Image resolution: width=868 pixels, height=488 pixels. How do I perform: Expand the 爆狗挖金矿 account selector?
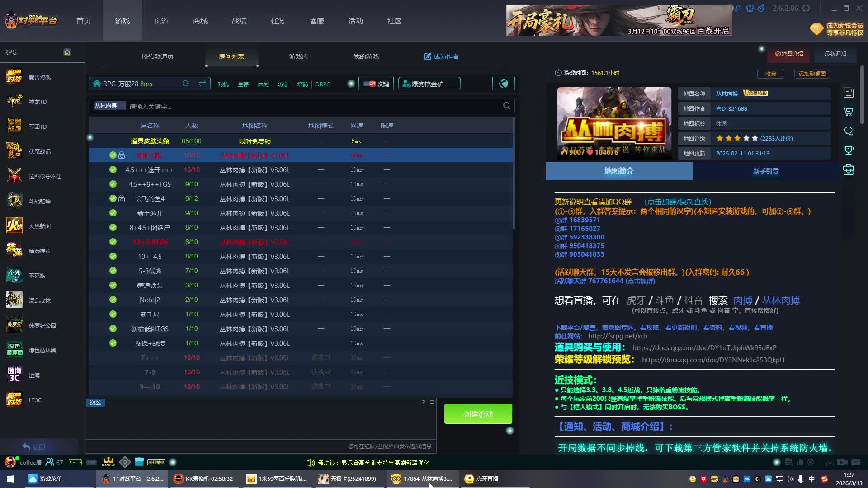[429, 84]
